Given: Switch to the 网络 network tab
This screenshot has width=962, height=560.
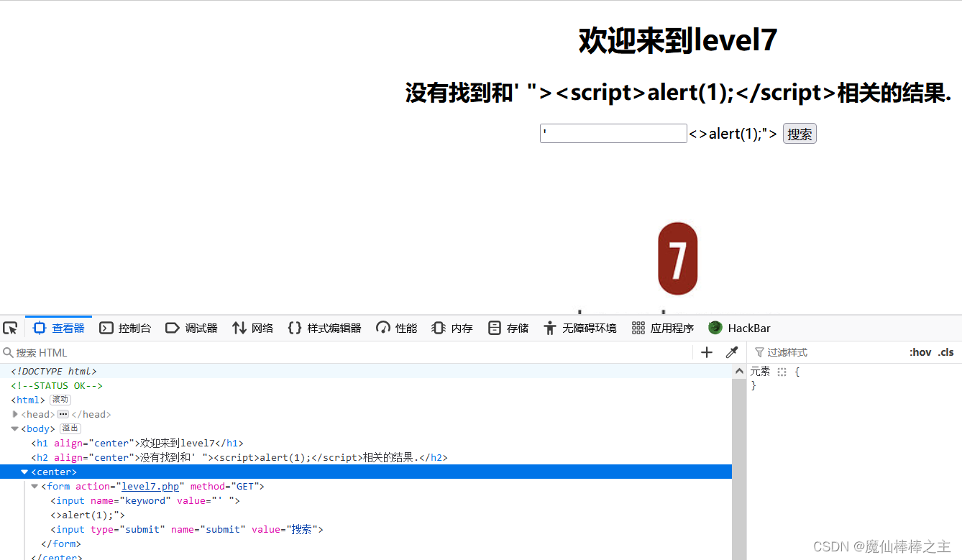Looking at the screenshot, I should click(252, 328).
